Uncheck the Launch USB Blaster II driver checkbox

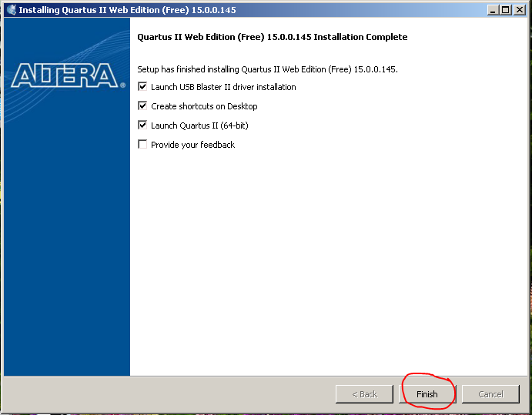pyautogui.click(x=142, y=87)
